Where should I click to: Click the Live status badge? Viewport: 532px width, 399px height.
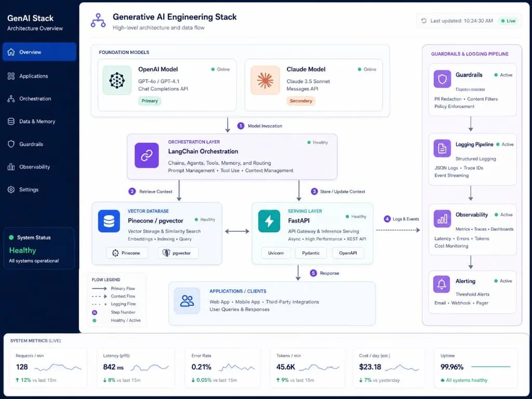tap(508, 21)
